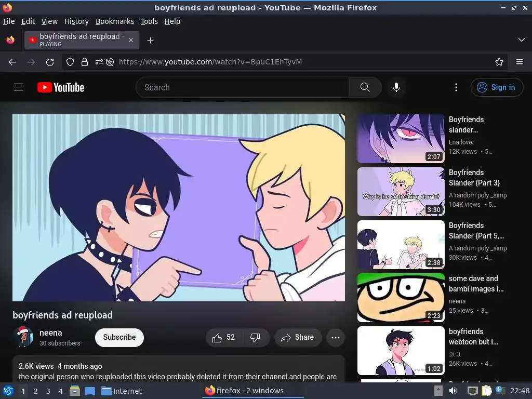Viewport: 532px width, 399px height.
Task: Click the video player frame
Action: pyautogui.click(x=179, y=207)
